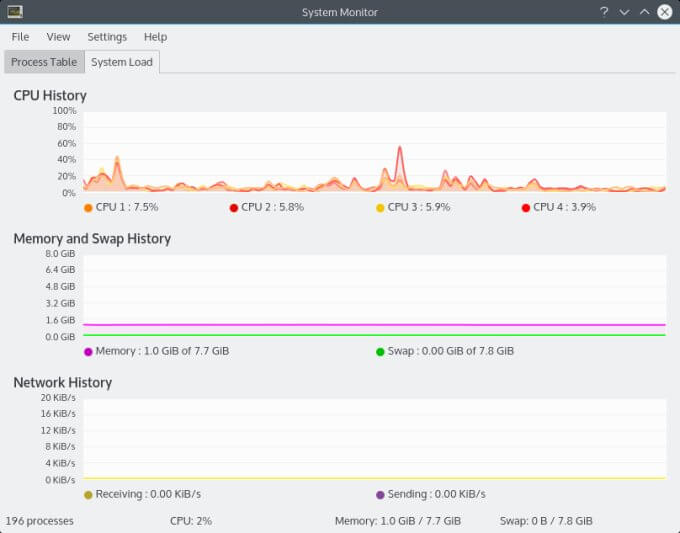Click the purple Sending legend dot
680x533 pixels.
[380, 495]
